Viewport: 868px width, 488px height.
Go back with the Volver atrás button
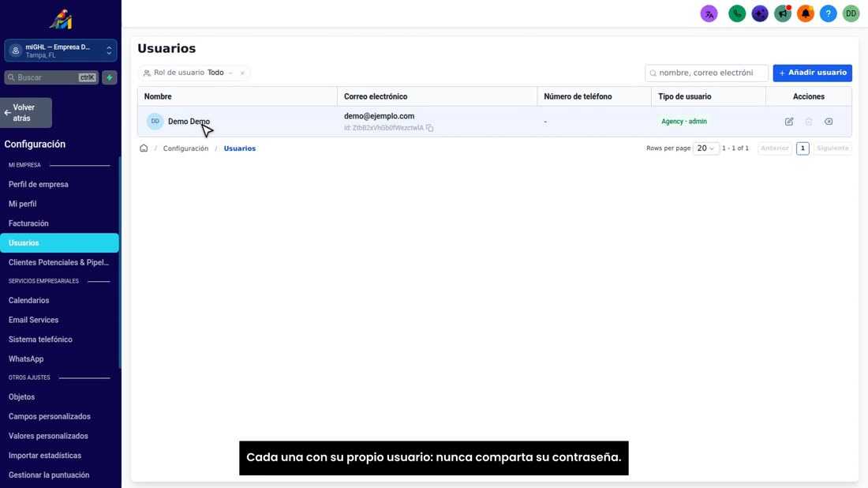tap(26, 113)
